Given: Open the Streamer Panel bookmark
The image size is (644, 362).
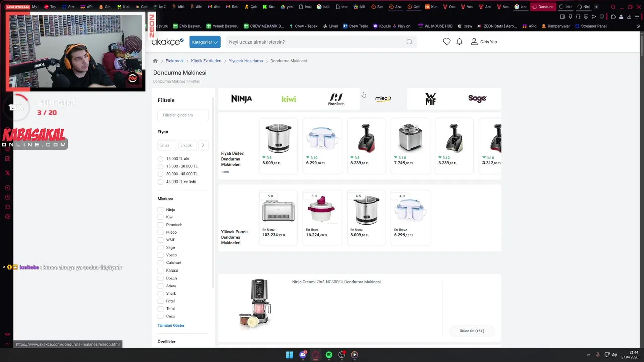Looking at the screenshot, I should tap(590, 26).
